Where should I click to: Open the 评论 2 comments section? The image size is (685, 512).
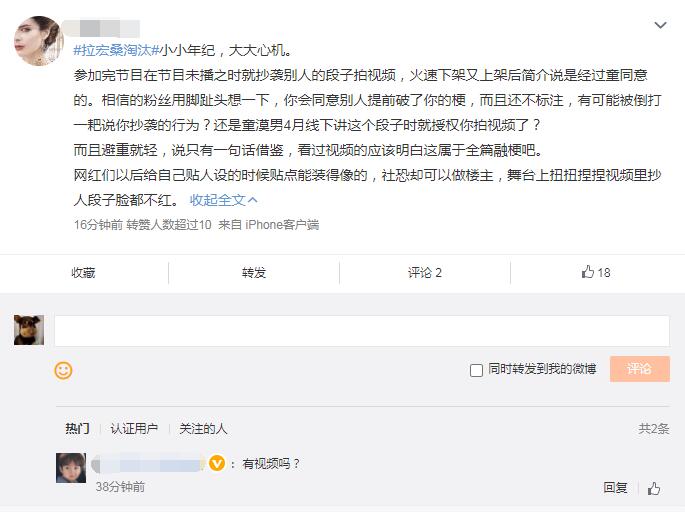coord(425,272)
